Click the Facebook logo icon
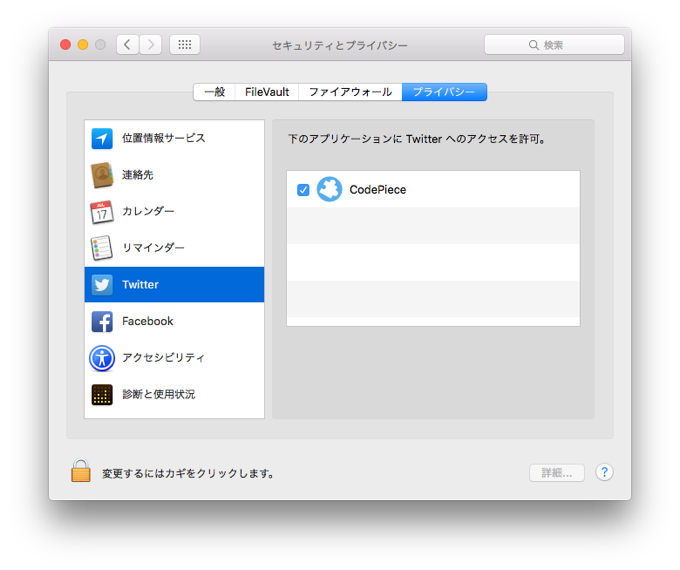680x570 pixels. tap(102, 321)
